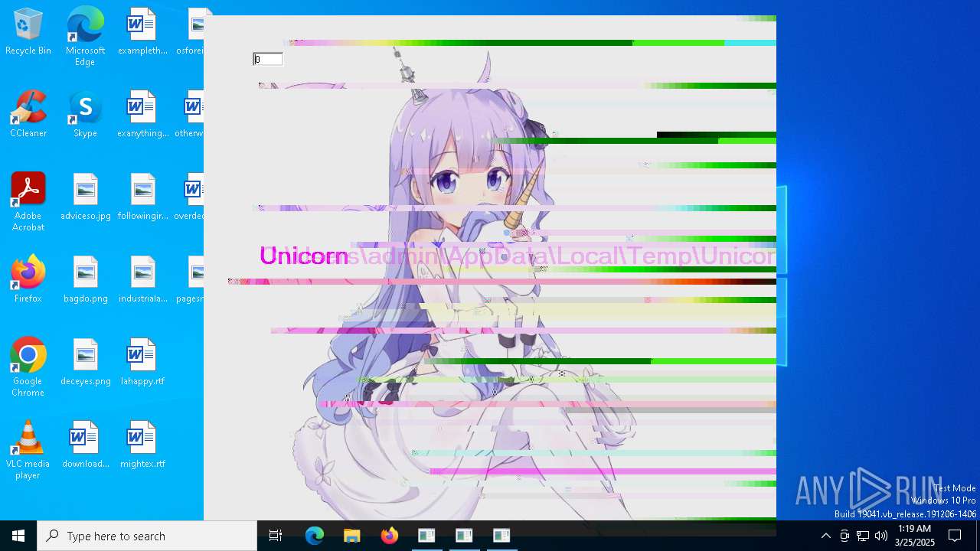980x551 pixels.
Task: Open the Windows Start menu
Action: coord(18,536)
